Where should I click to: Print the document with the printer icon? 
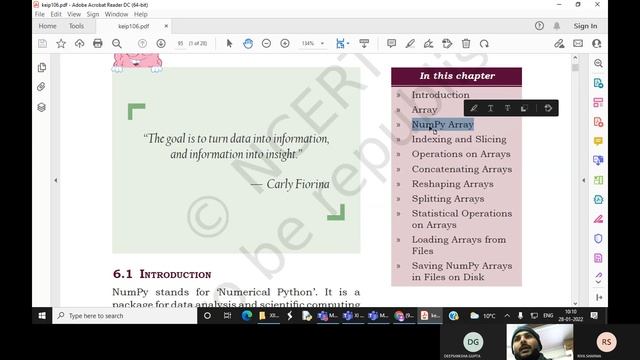pyautogui.click(x=98, y=43)
